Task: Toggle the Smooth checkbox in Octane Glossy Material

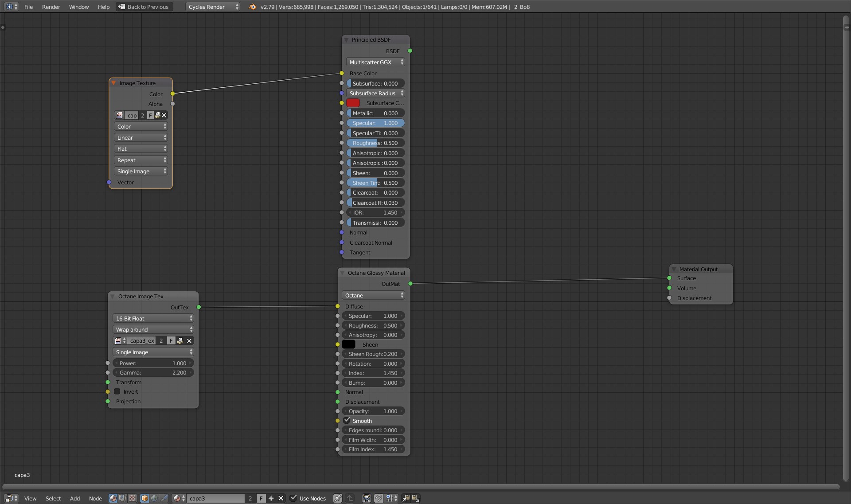Action: tap(346, 421)
